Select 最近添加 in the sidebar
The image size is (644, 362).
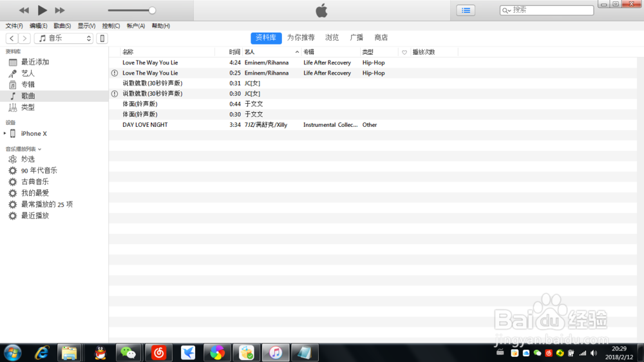tap(54, 62)
